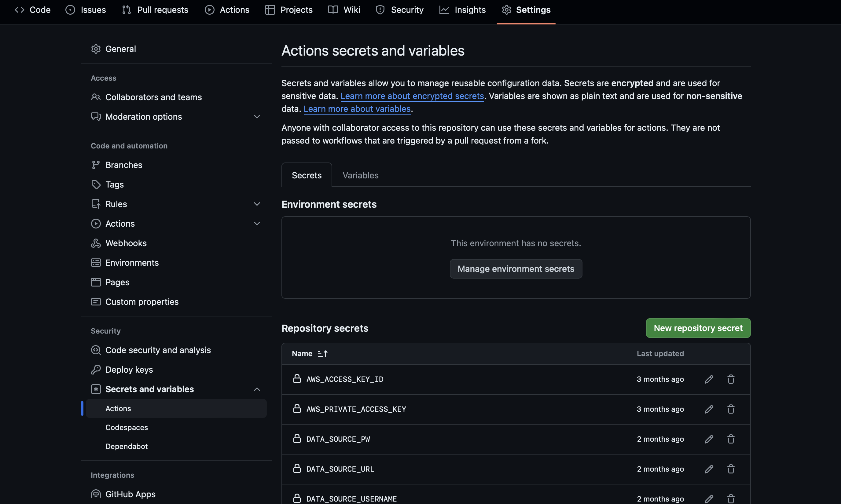
Task: Click New repository secret button
Action: pos(698,328)
